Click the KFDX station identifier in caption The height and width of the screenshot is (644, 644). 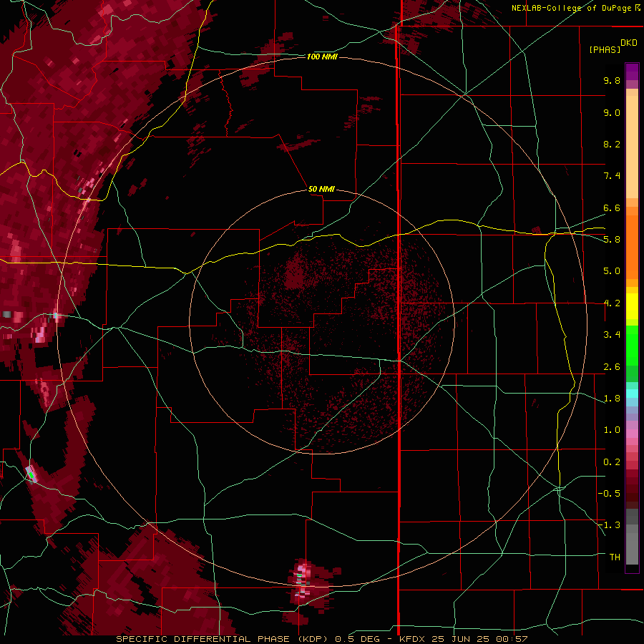(413, 639)
